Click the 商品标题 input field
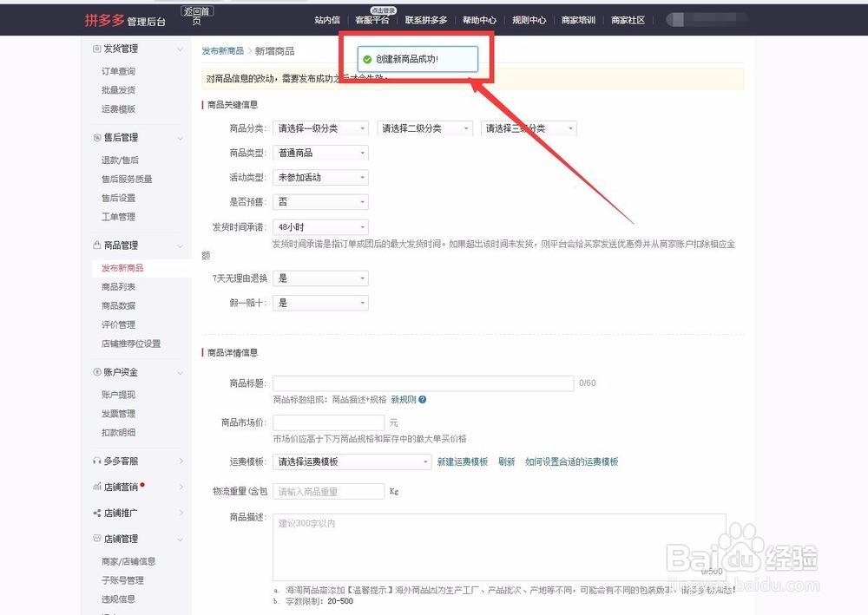868x615 pixels. (423, 383)
